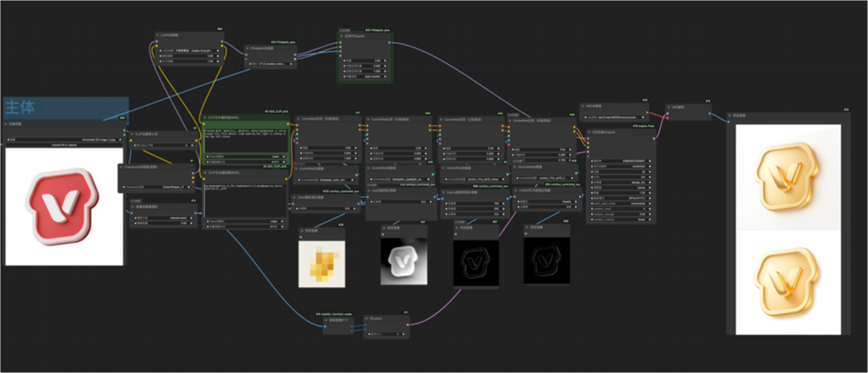
Task: Select the yellow color palette preview image
Action: [321, 265]
